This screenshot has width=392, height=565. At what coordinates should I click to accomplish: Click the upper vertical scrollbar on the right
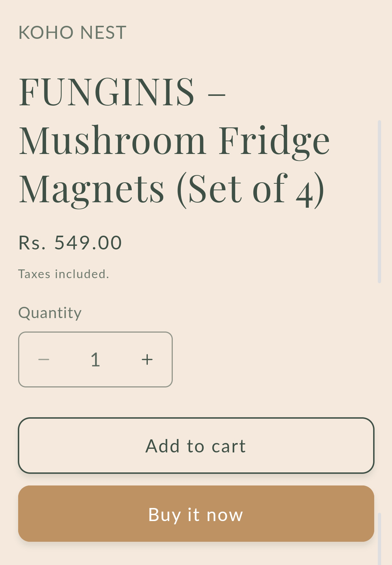[x=379, y=202]
